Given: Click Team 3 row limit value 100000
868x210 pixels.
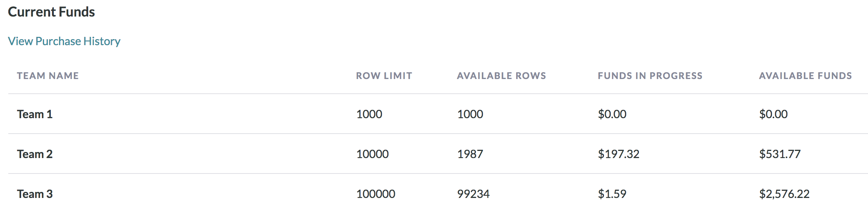Looking at the screenshot, I should [x=376, y=194].
